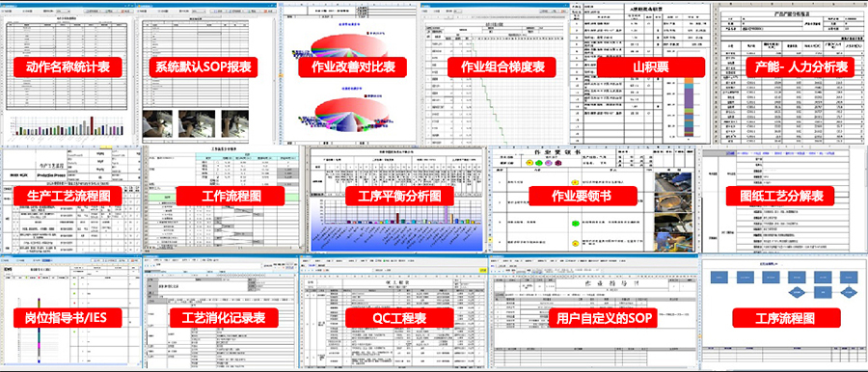
Task: Open the 工序流程图 label
Action: tap(787, 318)
